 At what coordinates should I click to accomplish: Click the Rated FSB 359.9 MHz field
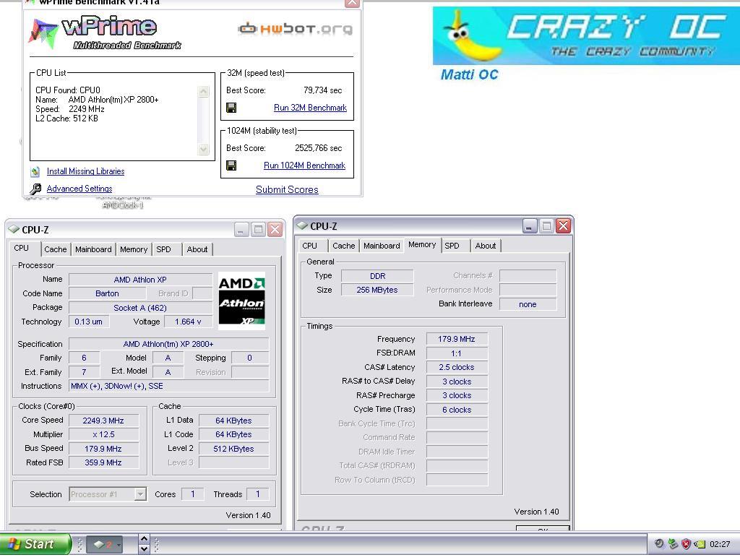(104, 463)
